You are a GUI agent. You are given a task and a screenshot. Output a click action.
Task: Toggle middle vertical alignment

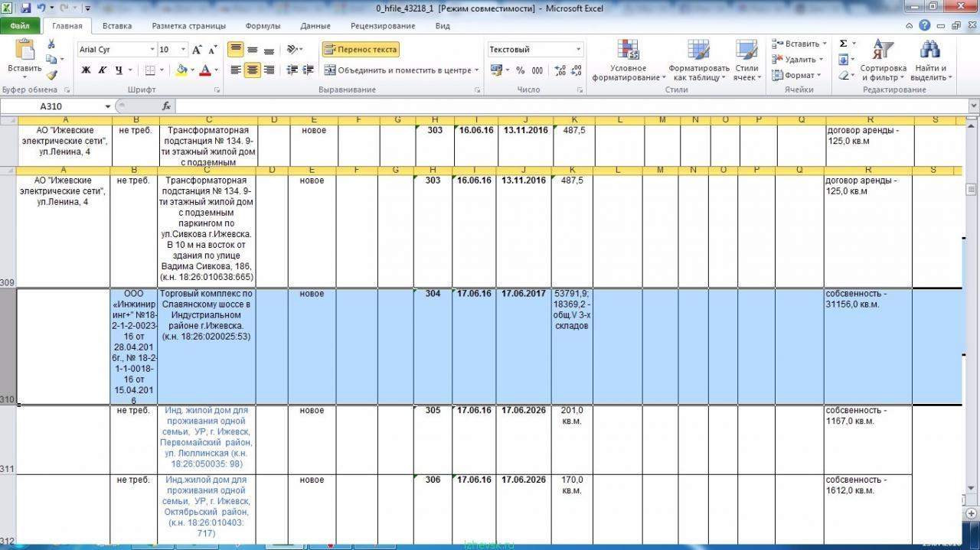click(x=253, y=50)
